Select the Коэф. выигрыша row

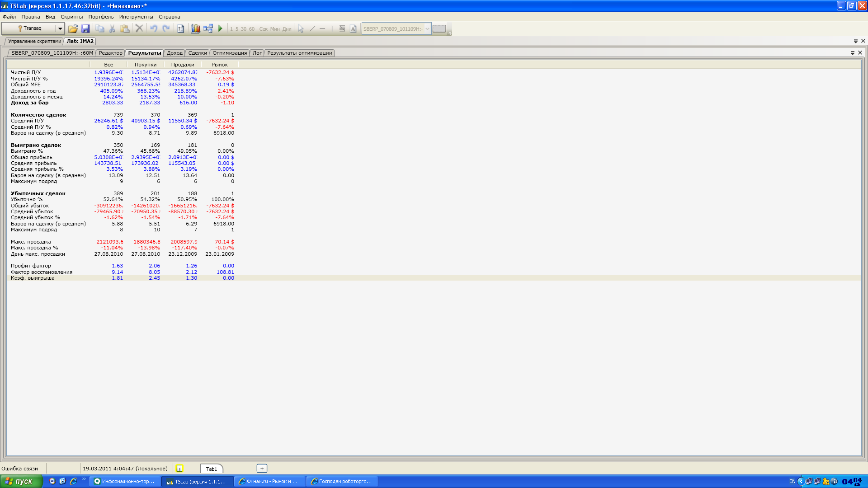33,278
